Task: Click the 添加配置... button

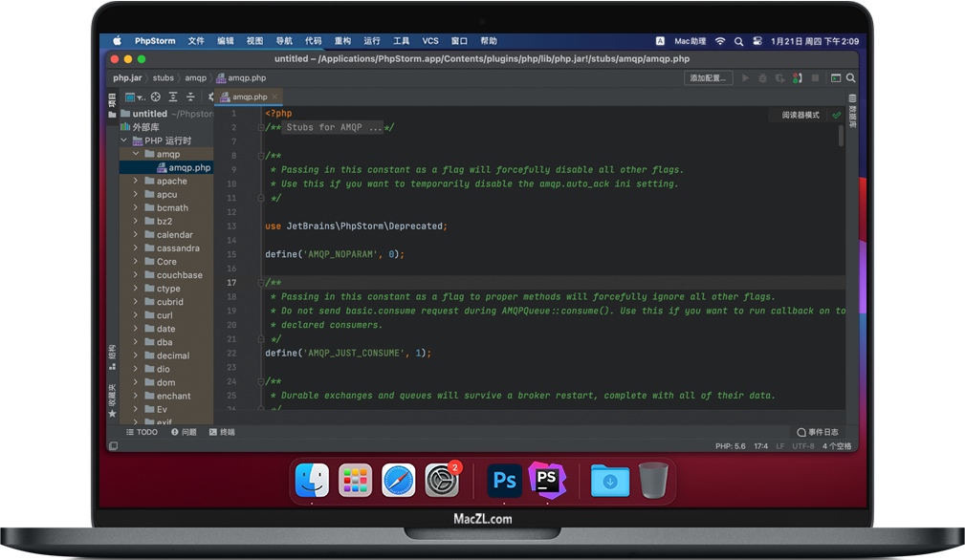Action: [708, 78]
